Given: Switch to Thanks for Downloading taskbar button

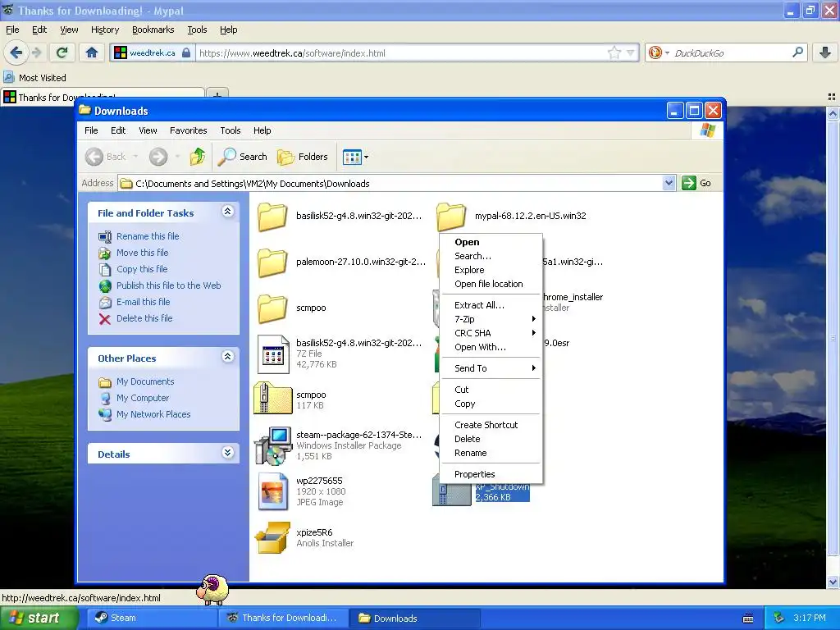Looking at the screenshot, I should coord(283,618).
